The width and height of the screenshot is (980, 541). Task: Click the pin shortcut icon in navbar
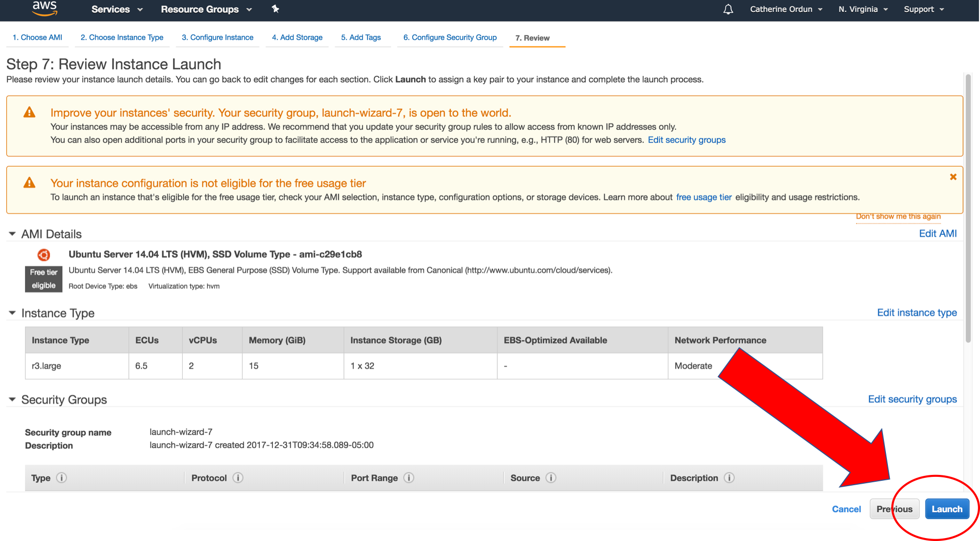coord(275,9)
